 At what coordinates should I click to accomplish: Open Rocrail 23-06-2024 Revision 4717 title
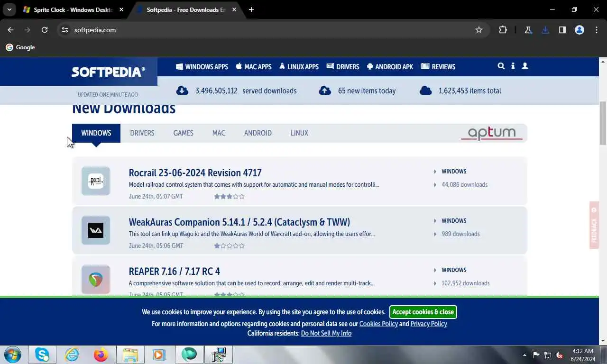[195, 173]
